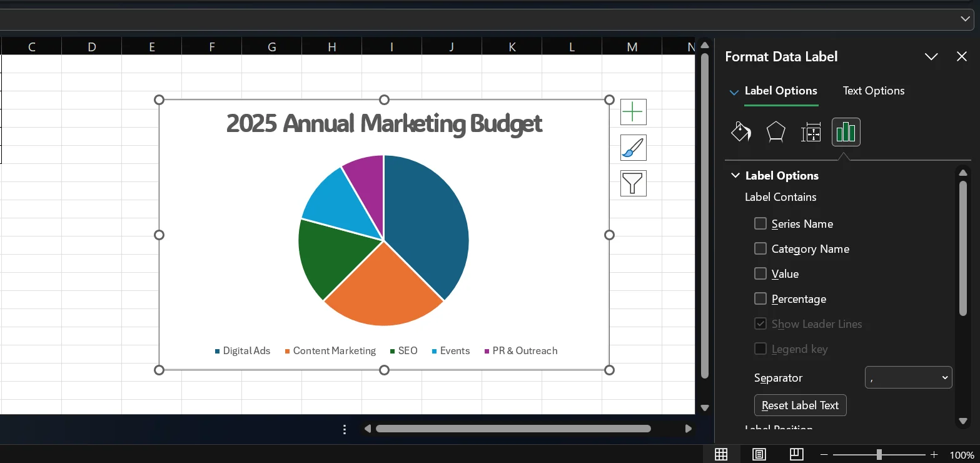Viewport: 980px width, 463px height.
Task: Select column M header
Action: tap(632, 46)
